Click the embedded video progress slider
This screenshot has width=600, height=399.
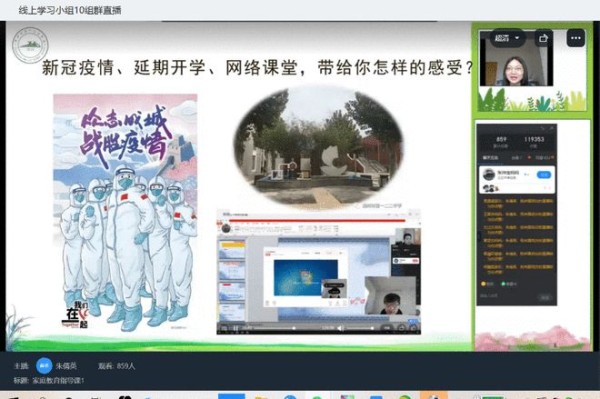click(x=274, y=328)
